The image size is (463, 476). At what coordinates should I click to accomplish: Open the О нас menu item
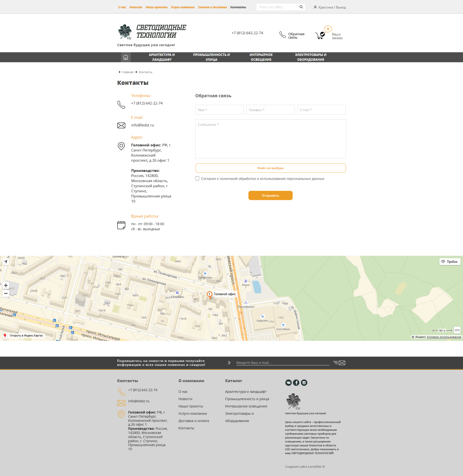pyautogui.click(x=122, y=7)
